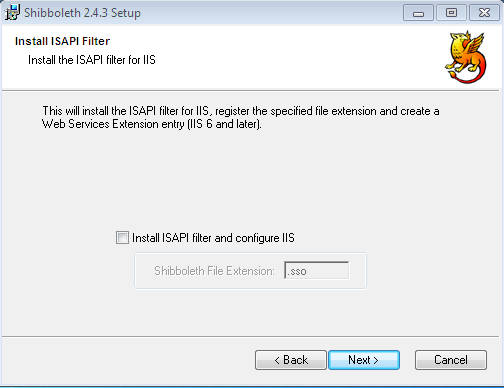The height and width of the screenshot is (388, 504).
Task: Maximize the Shibboleth Setup window
Action: tap(451, 13)
